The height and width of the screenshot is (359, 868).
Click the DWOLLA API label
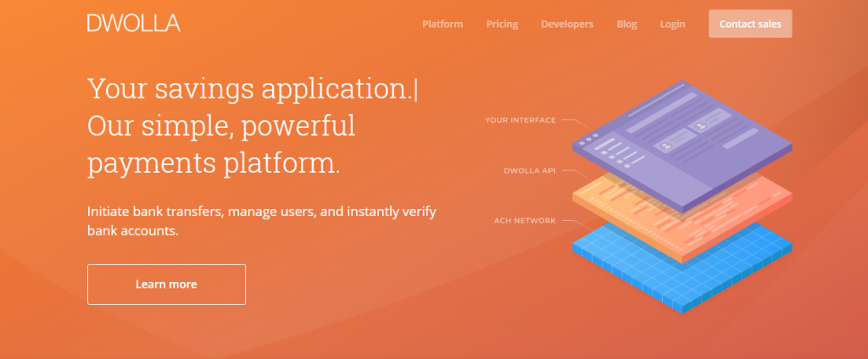pyautogui.click(x=530, y=171)
